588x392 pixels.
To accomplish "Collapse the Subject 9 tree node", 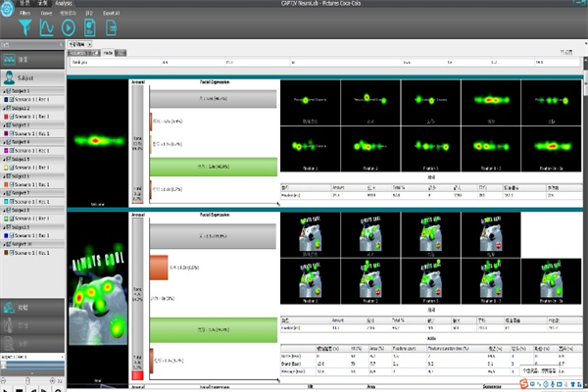I will (x=4, y=227).
